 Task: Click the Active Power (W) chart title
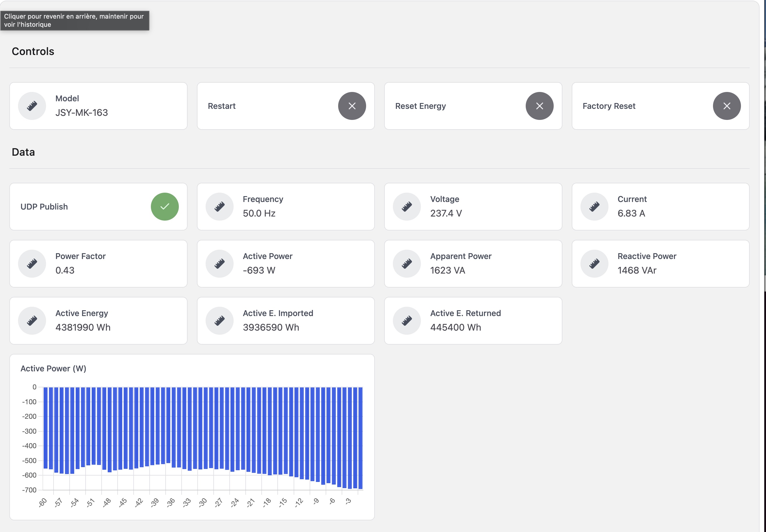click(x=53, y=368)
